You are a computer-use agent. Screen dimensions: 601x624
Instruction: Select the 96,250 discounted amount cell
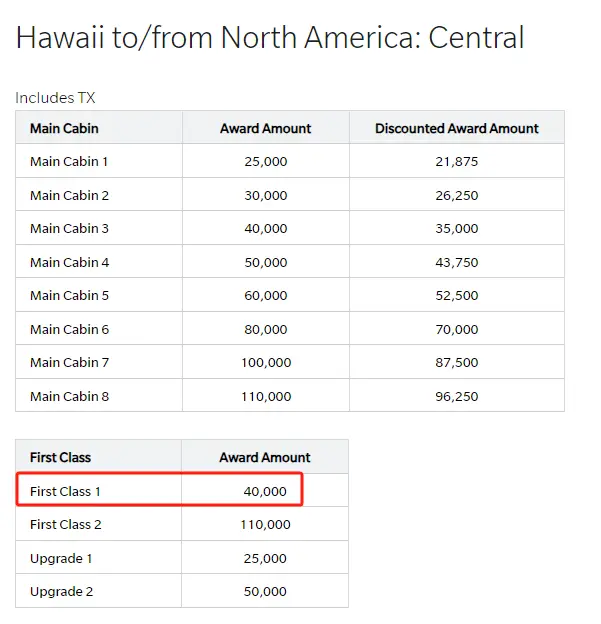click(456, 396)
